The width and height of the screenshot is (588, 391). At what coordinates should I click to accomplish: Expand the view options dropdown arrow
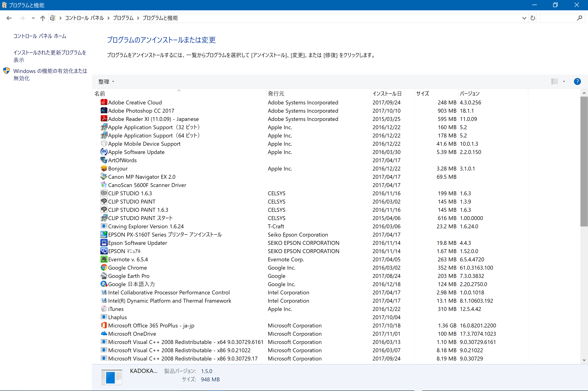564,81
